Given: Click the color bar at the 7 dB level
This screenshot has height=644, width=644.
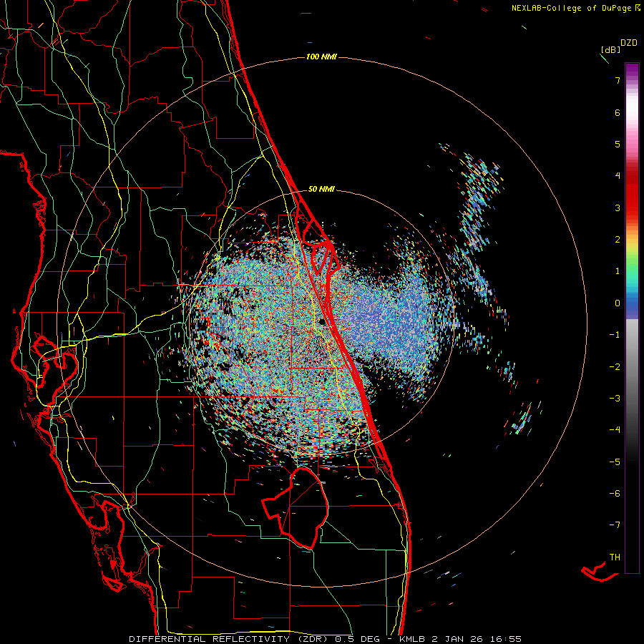Looking at the screenshot, I should click(632, 80).
